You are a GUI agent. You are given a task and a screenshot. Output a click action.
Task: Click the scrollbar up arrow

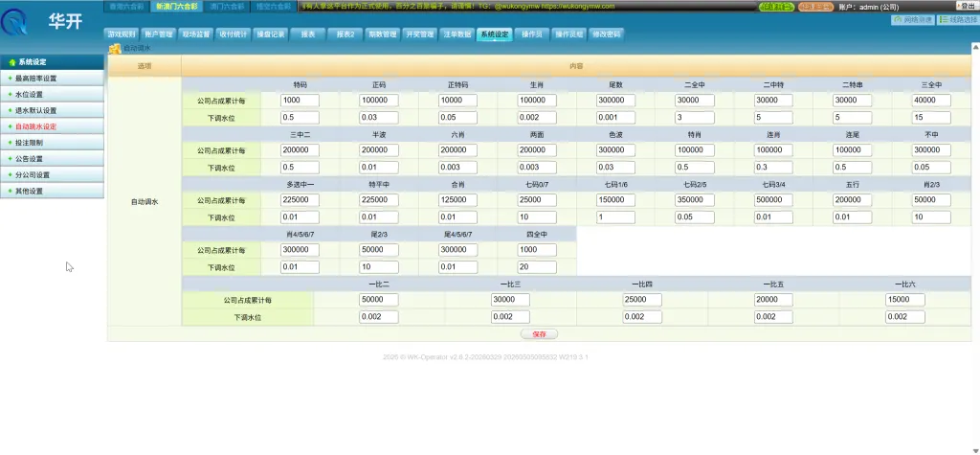click(975, 48)
